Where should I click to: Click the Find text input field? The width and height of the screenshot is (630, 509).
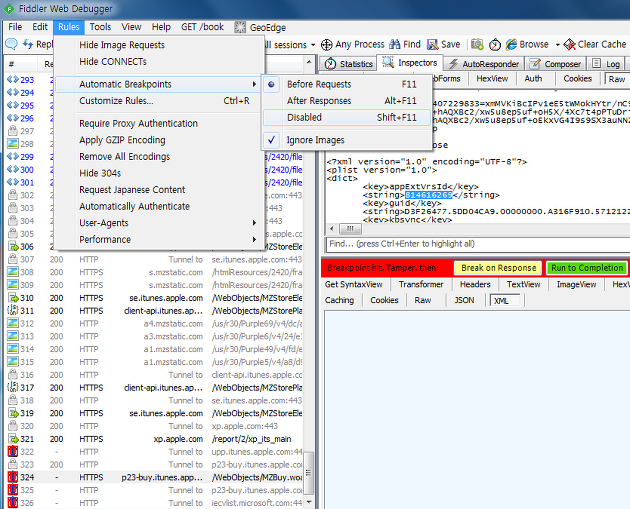point(476,244)
